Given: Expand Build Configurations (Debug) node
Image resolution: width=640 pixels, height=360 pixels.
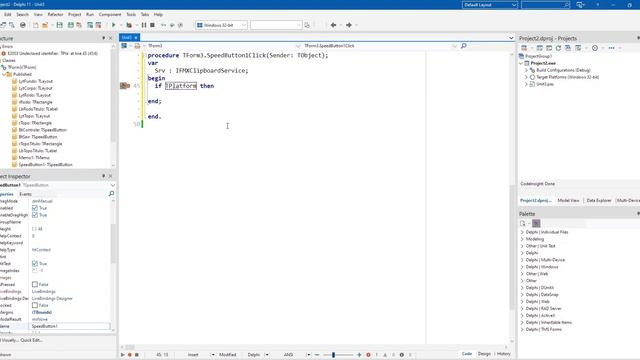Looking at the screenshot, I should pyautogui.click(x=526, y=70).
